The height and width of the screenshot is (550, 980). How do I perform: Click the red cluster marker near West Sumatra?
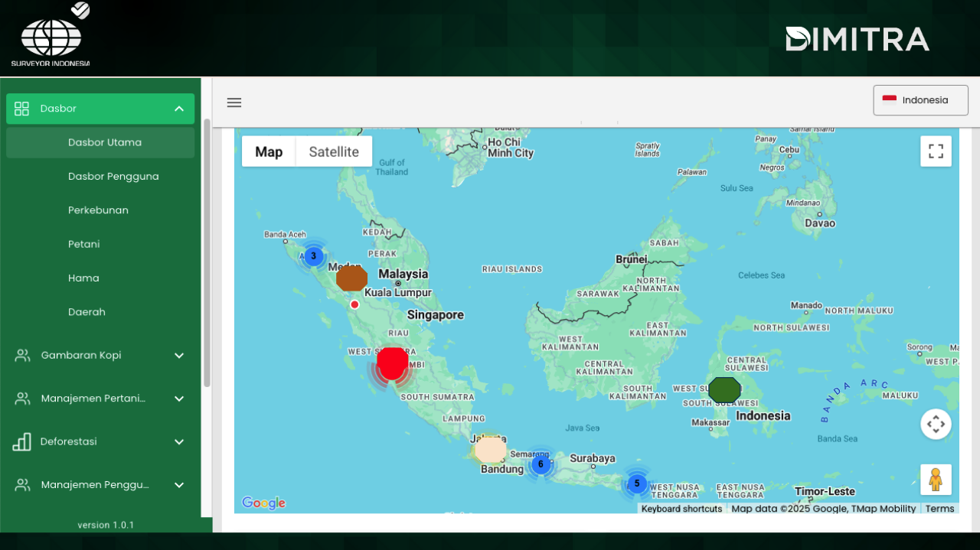(x=392, y=363)
